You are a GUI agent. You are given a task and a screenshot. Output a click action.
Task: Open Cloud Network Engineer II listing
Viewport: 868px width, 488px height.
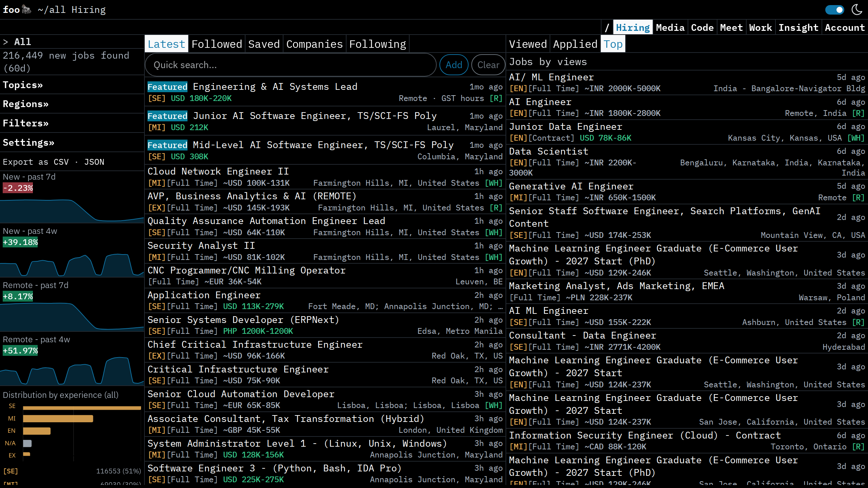[x=325, y=177]
